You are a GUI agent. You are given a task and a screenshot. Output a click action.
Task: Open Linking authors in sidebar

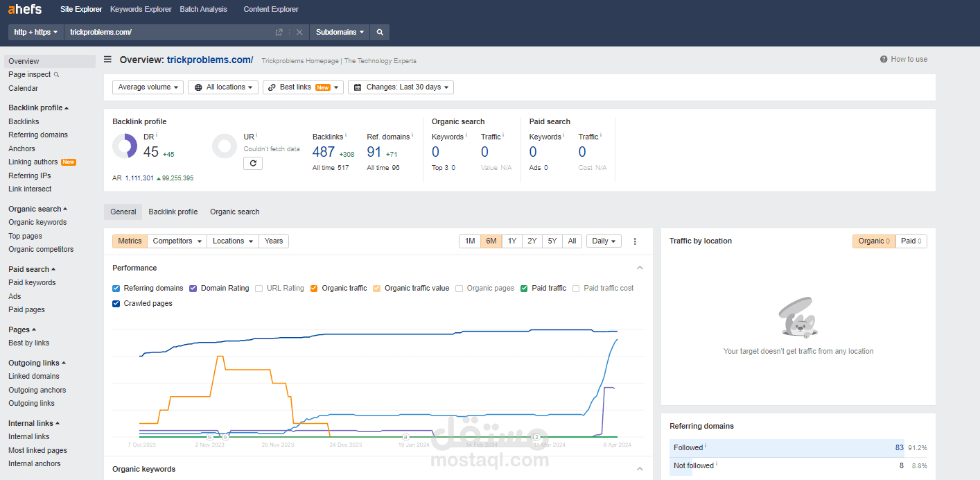click(34, 162)
